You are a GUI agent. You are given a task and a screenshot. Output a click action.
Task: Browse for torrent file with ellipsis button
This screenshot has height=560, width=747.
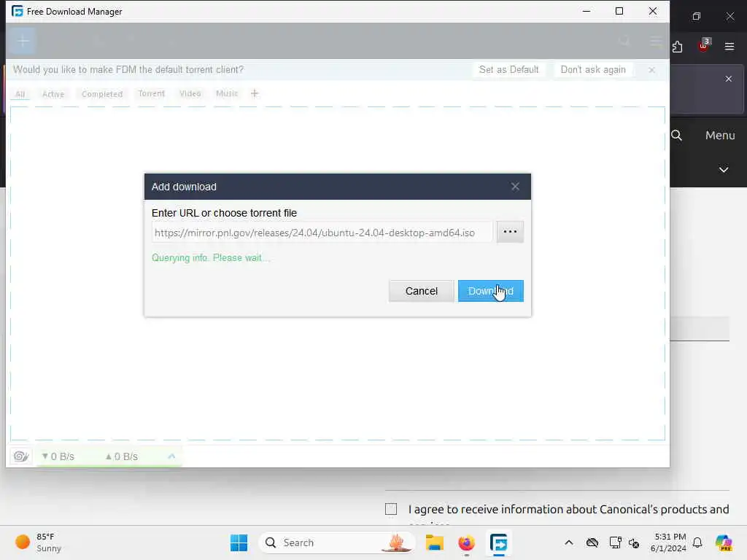tap(510, 232)
